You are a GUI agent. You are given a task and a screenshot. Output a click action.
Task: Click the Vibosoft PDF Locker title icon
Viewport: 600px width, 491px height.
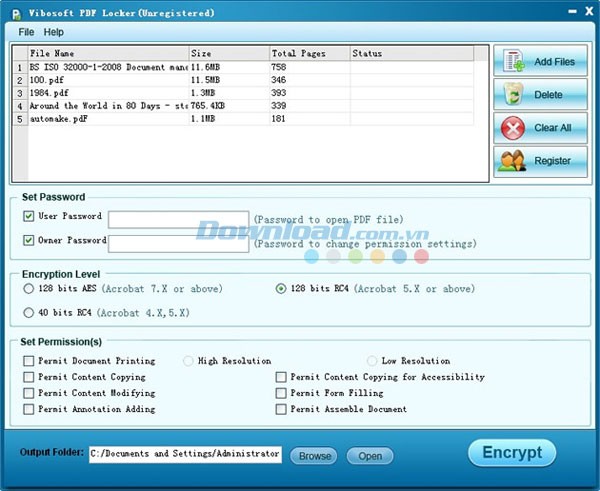pyautogui.click(x=16, y=14)
